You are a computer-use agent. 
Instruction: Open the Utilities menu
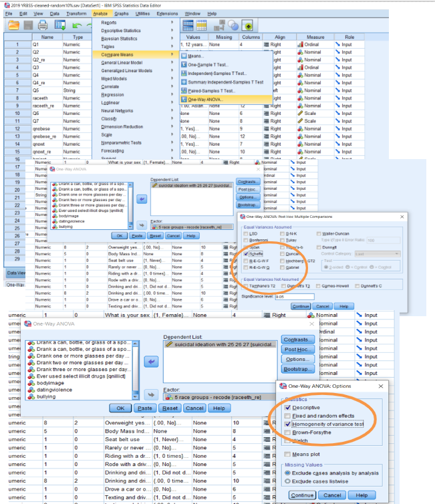pos(142,13)
